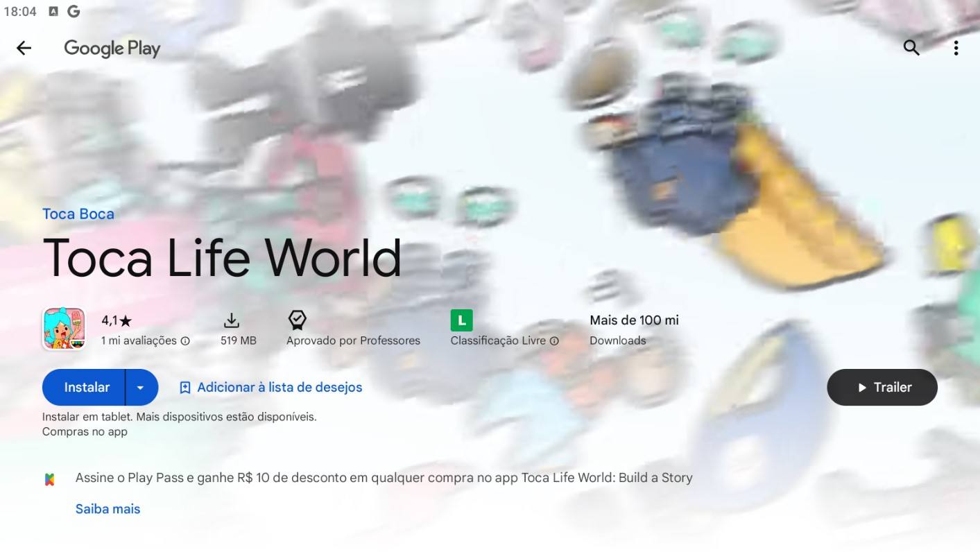The image size is (980, 552).
Task: Open search with magnifier icon
Action: pyautogui.click(x=911, y=48)
